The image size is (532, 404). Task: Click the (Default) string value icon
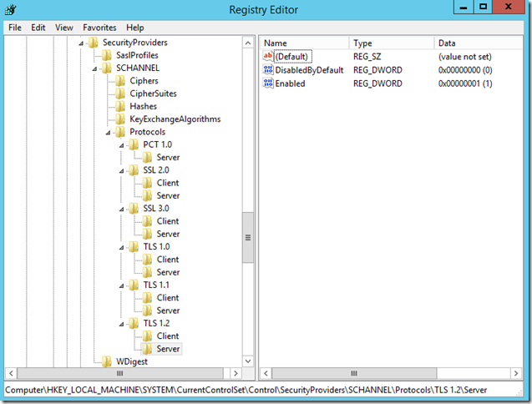pyautogui.click(x=268, y=56)
